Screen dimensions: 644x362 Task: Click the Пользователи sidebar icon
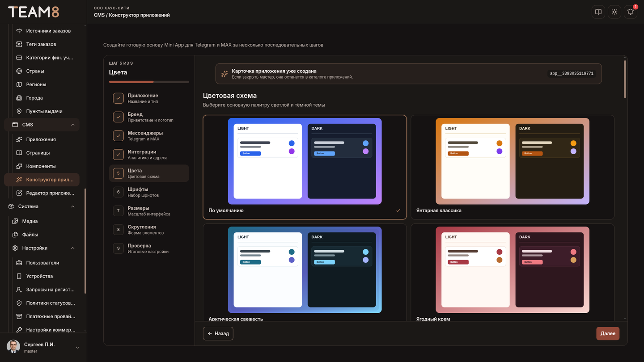(x=19, y=263)
